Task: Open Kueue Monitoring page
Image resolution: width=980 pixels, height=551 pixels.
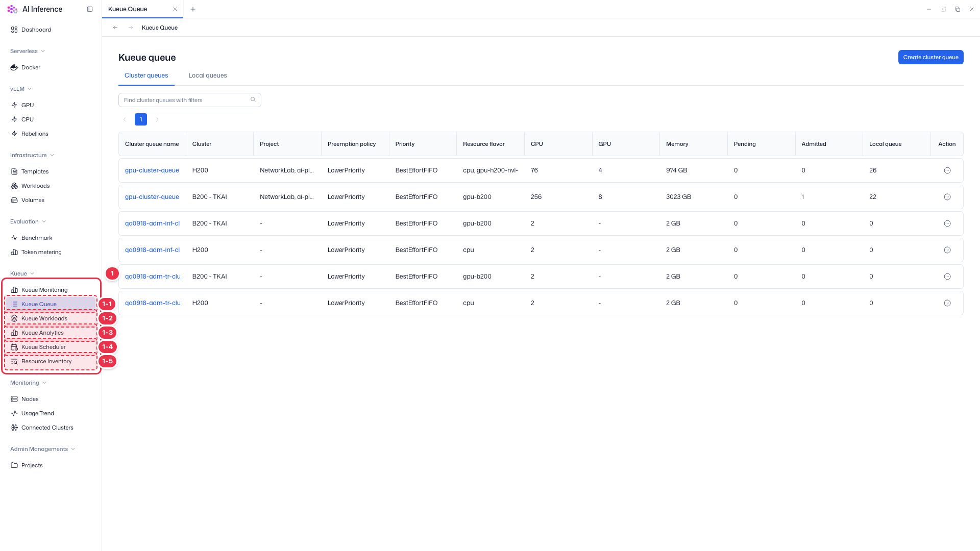Action: point(39,290)
